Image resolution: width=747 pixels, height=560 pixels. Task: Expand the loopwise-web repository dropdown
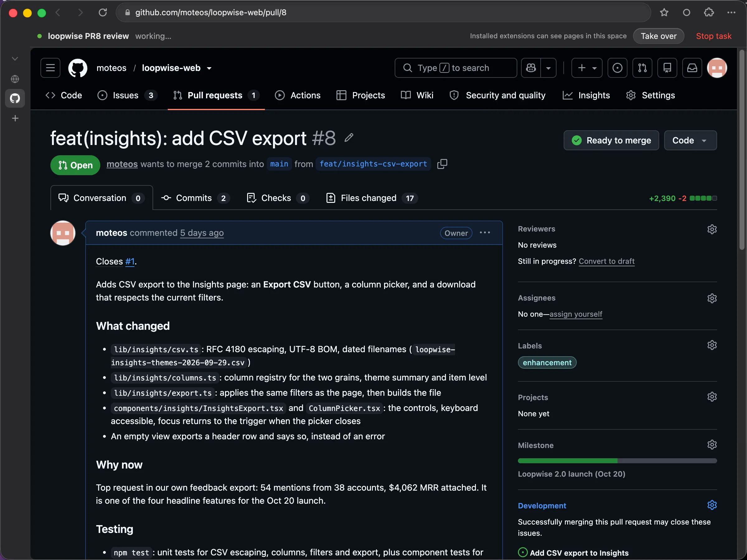tap(209, 68)
